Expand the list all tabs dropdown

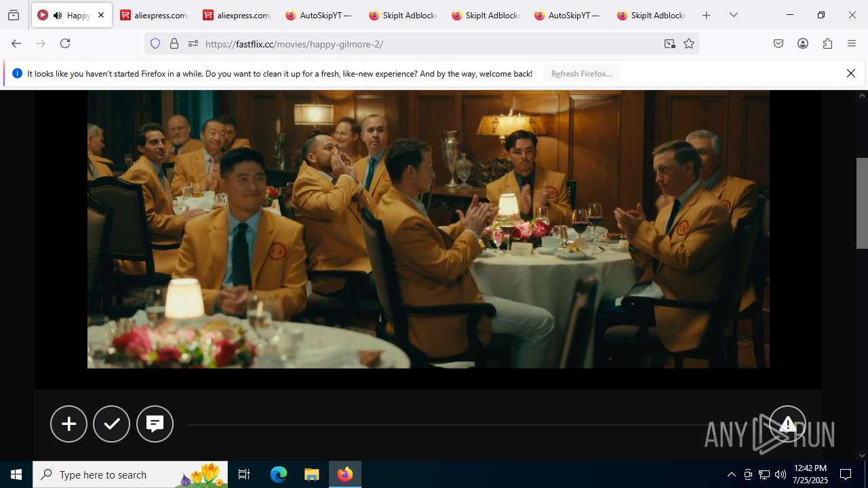(733, 15)
